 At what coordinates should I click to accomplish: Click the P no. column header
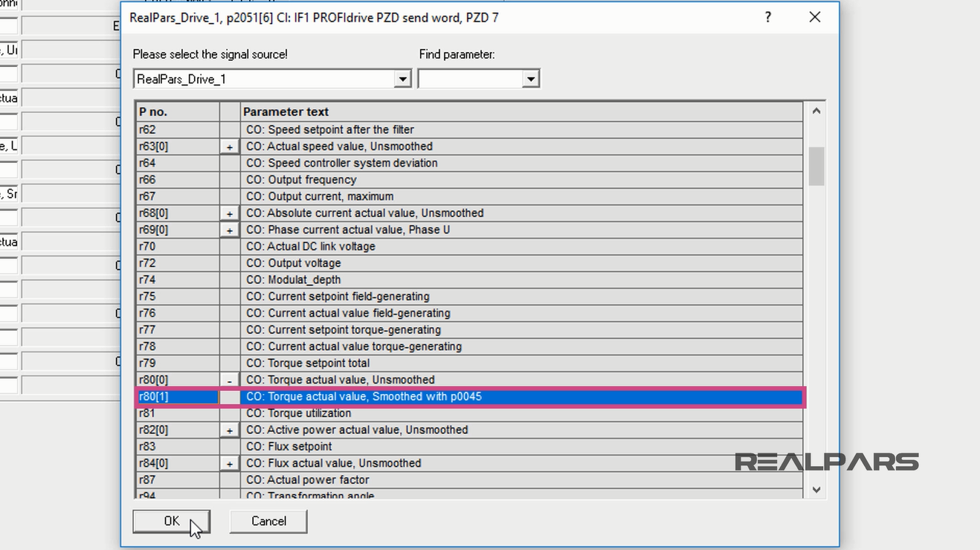178,112
